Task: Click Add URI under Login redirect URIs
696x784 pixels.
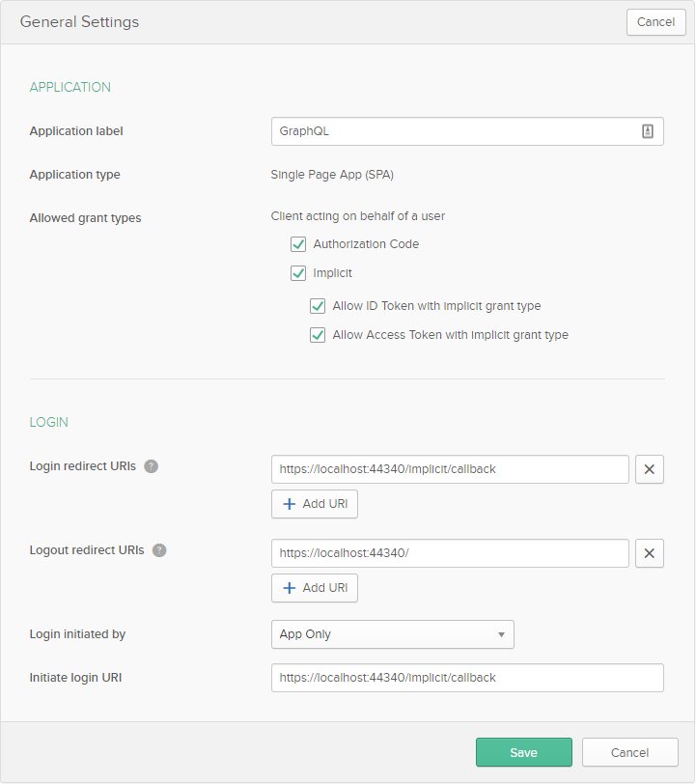Action: [x=315, y=504]
